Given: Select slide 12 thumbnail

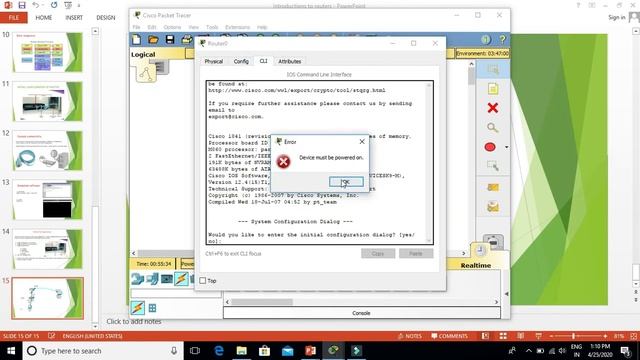Looking at the screenshot, I should click(47, 151).
